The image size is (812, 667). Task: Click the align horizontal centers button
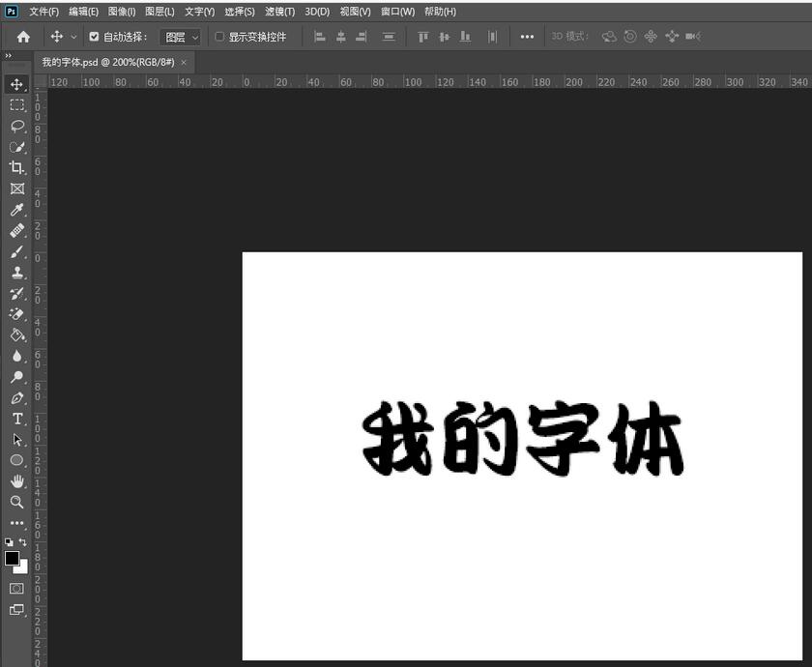[340, 36]
